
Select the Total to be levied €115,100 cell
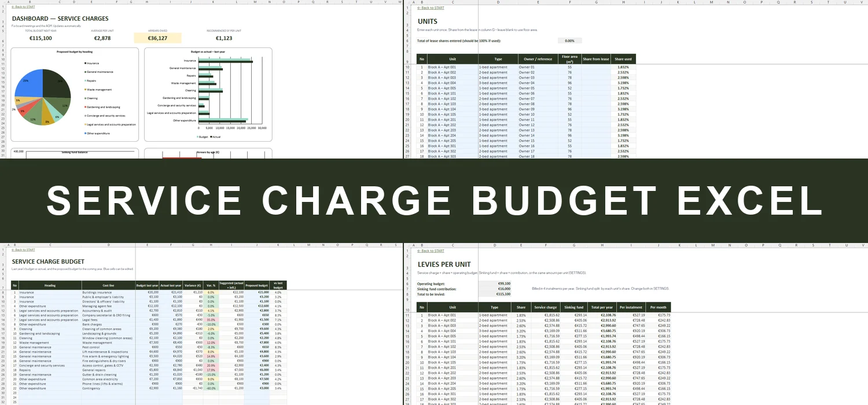(x=495, y=294)
